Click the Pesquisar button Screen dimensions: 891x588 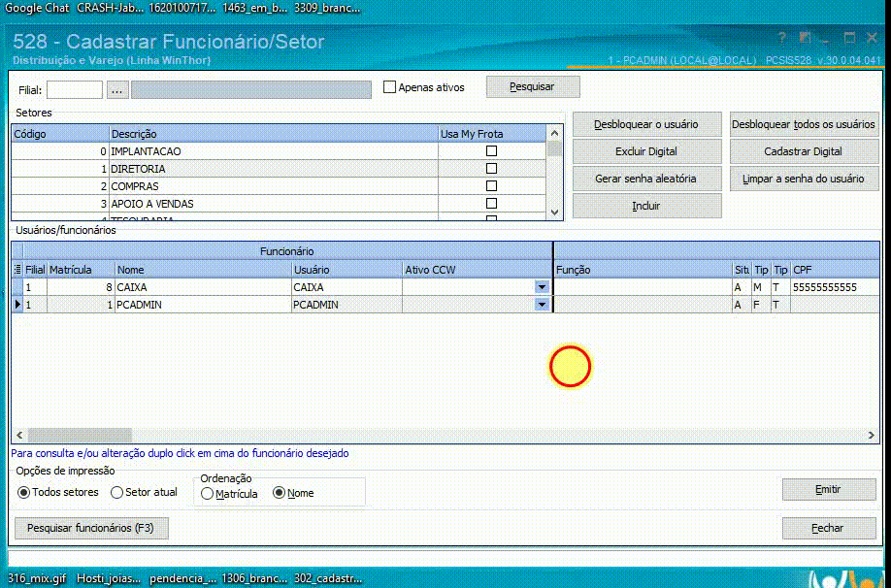pos(533,87)
